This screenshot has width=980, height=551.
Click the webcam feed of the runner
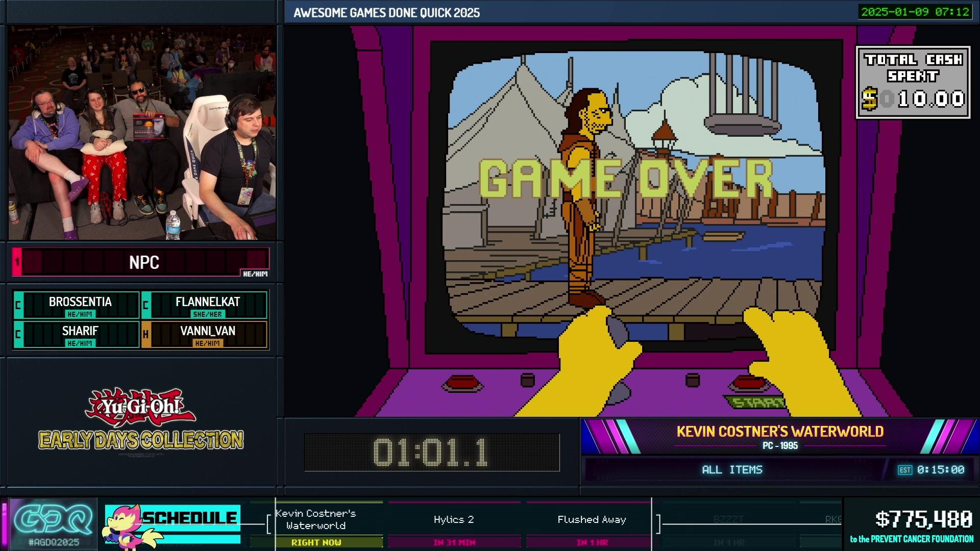142,133
